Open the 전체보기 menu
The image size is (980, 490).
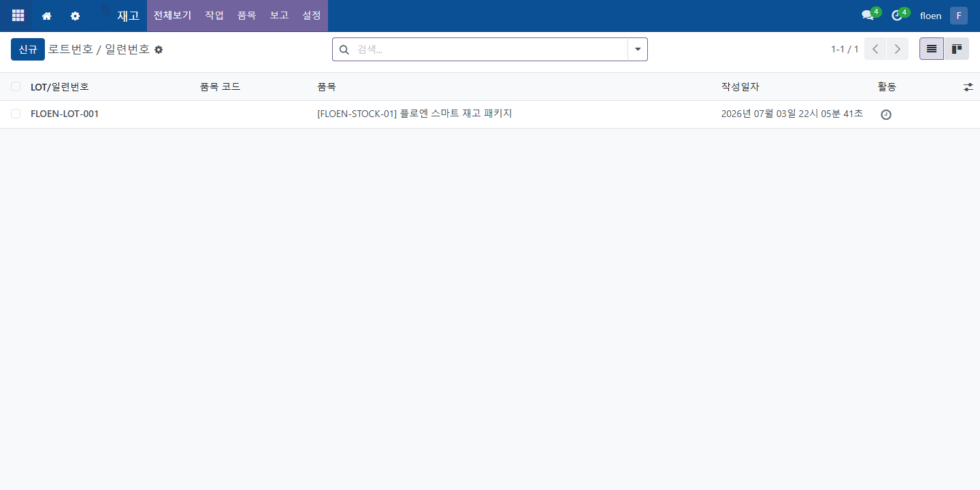coord(172,15)
